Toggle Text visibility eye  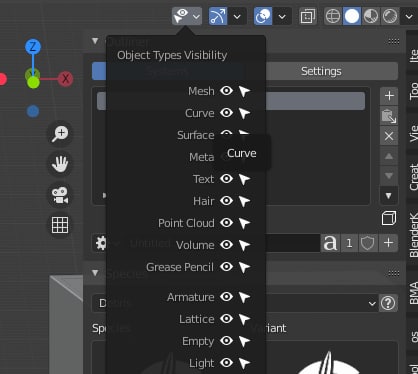coord(226,179)
